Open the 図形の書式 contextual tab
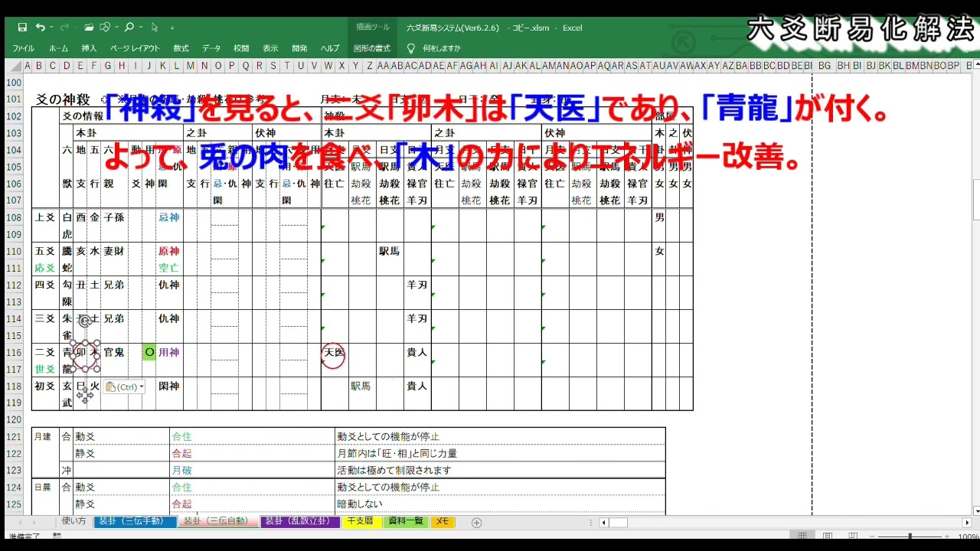 (372, 48)
